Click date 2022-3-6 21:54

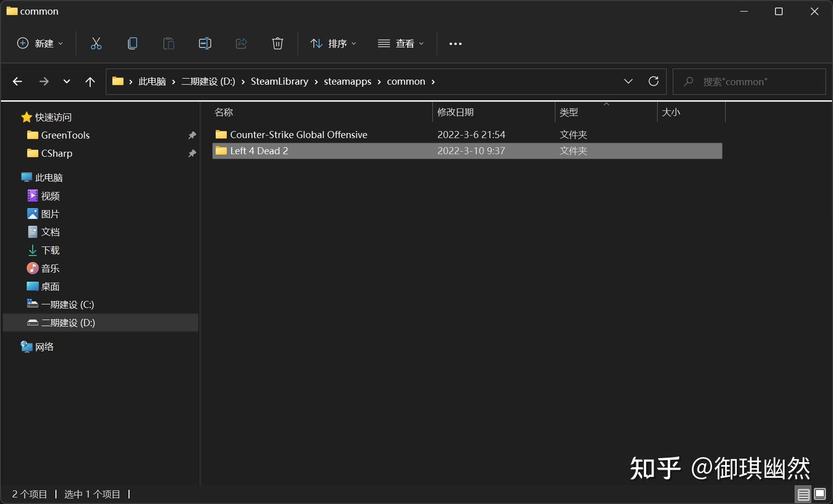[471, 135]
